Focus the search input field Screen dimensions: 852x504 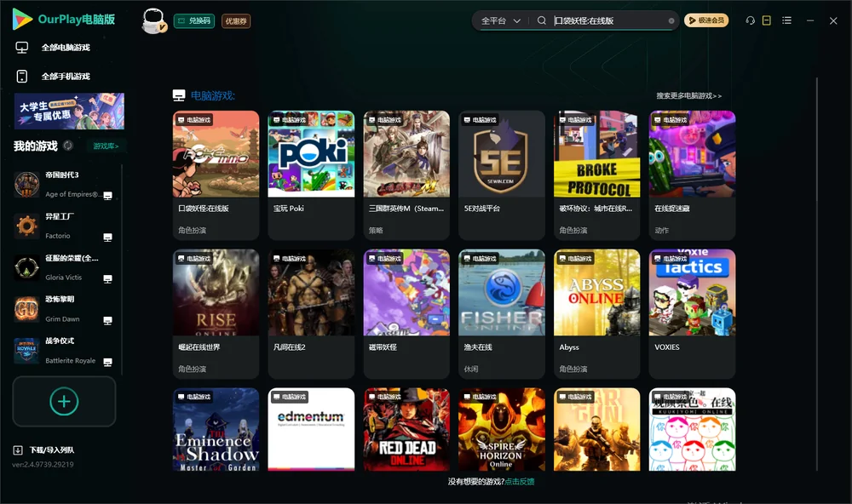pyautogui.click(x=608, y=20)
